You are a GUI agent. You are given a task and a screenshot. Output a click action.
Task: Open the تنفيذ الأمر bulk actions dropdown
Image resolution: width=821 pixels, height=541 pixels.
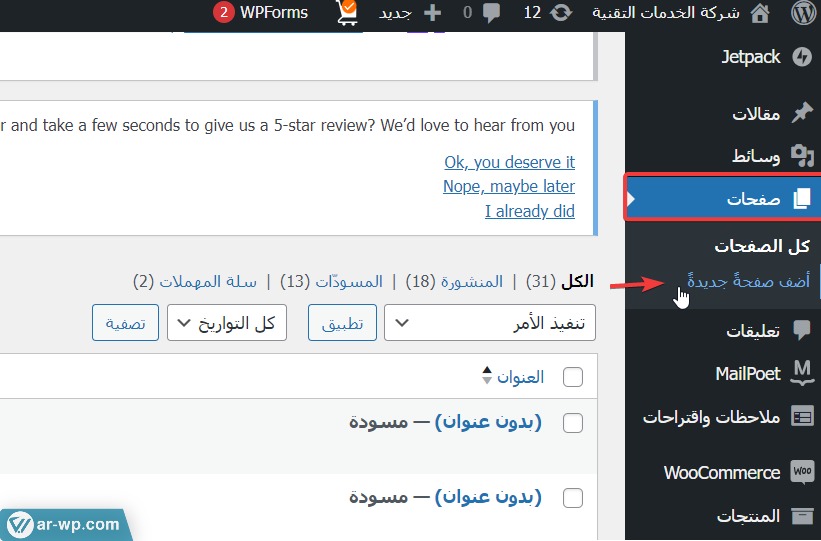(x=490, y=323)
